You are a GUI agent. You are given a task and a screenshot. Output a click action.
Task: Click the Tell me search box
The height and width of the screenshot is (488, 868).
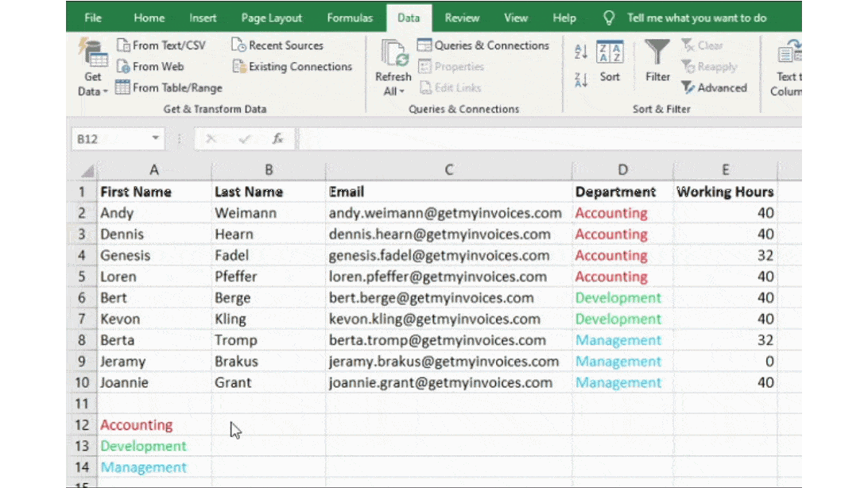[696, 17]
